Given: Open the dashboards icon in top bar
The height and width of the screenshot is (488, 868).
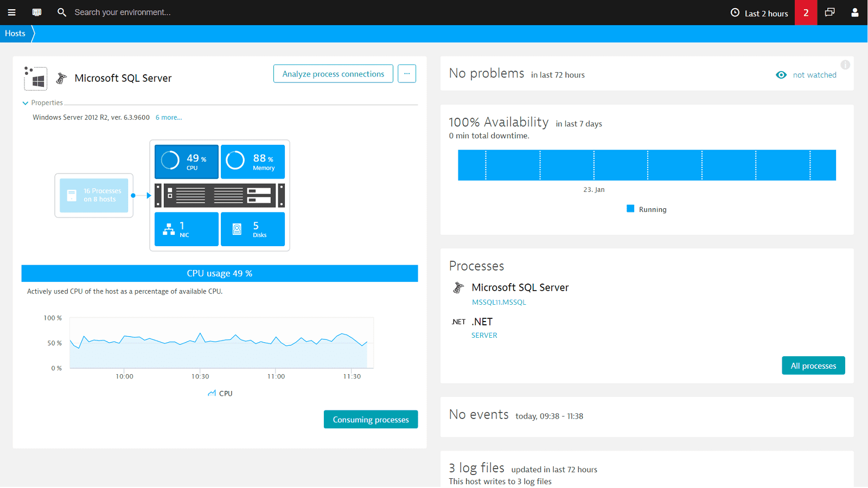Looking at the screenshot, I should click(37, 12).
